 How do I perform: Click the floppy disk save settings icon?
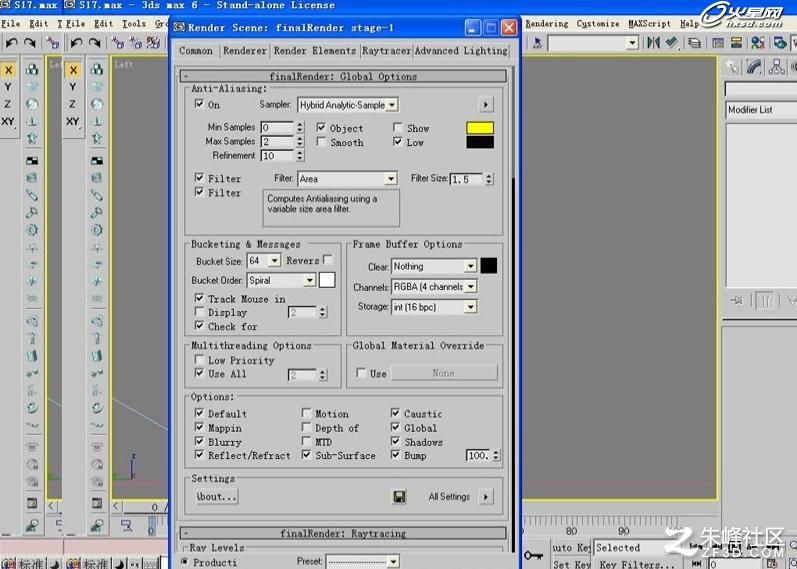tap(400, 496)
